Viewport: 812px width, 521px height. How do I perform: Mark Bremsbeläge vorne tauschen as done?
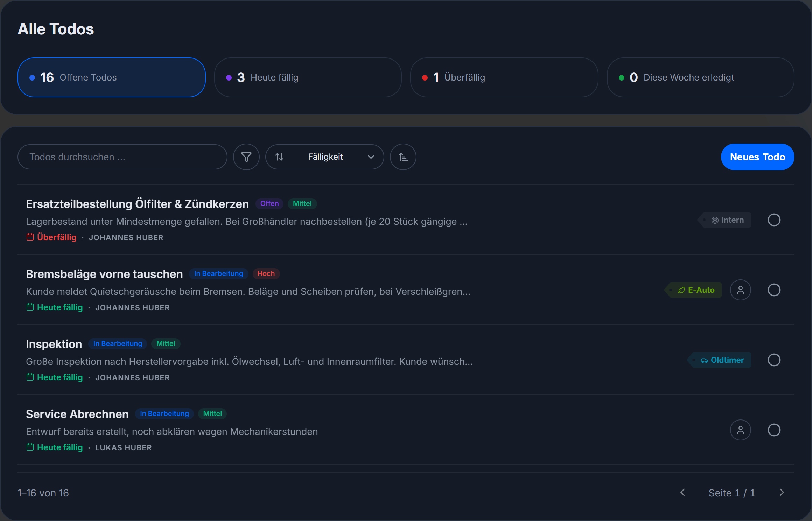coord(774,290)
